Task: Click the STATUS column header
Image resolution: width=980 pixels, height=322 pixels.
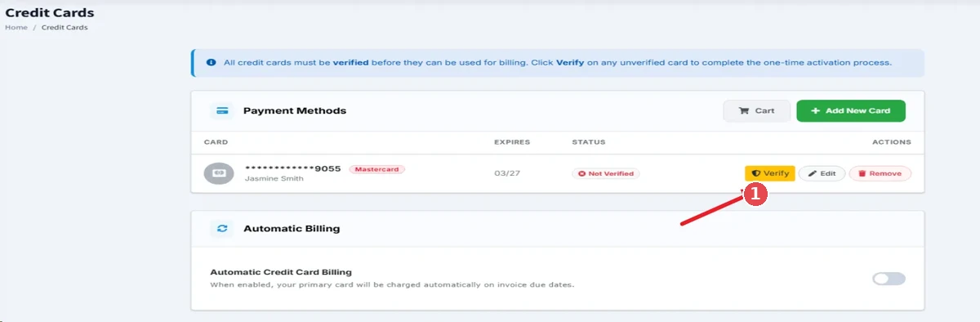Action: point(589,142)
